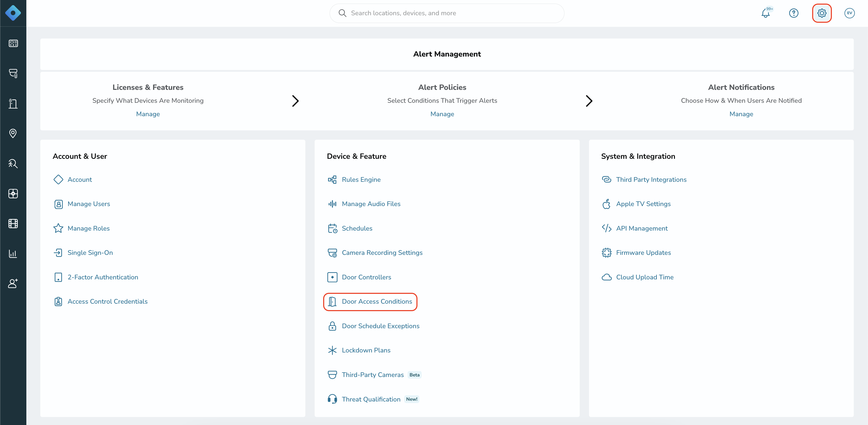868x425 pixels.
Task: Click Manage under Alert Policies
Action: (442, 114)
